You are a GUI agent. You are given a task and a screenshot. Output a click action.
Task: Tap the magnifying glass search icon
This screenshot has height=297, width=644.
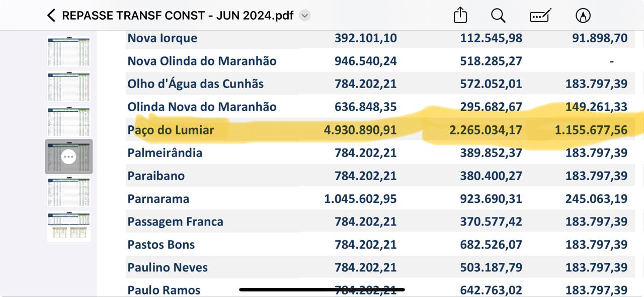[x=498, y=16]
